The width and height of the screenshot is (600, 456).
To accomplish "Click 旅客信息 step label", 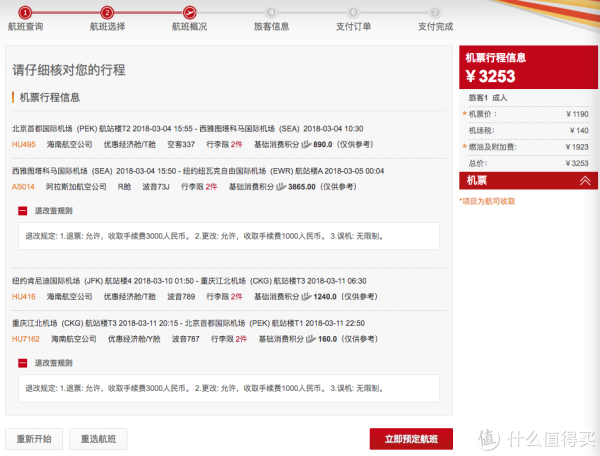I will pyautogui.click(x=271, y=26).
